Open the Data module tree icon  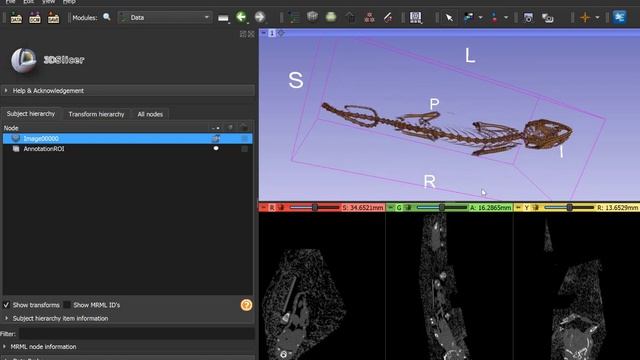tap(293, 17)
